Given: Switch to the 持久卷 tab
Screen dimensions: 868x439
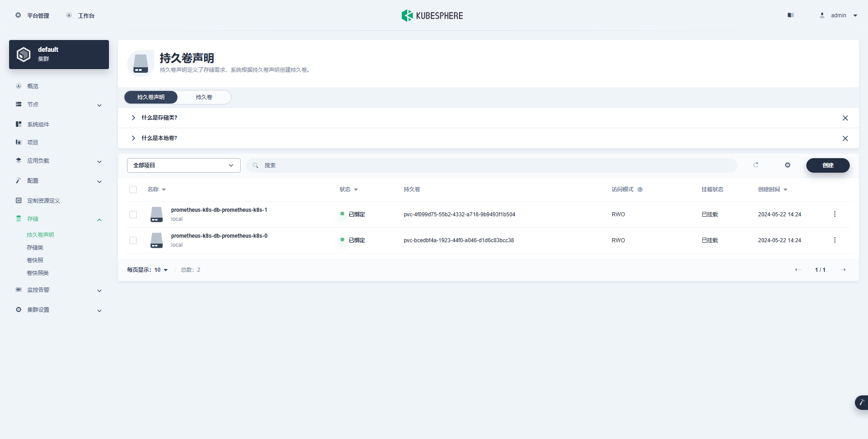Looking at the screenshot, I should click(204, 97).
